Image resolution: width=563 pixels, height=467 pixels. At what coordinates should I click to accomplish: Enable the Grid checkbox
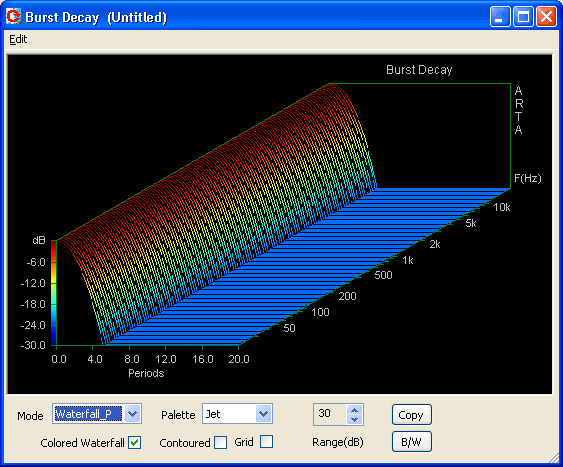coord(266,442)
